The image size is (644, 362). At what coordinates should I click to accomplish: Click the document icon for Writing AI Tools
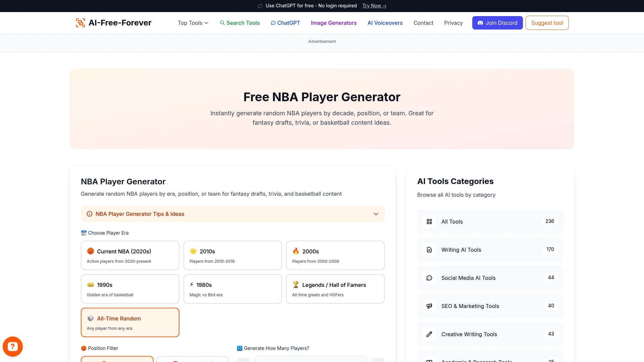tap(429, 250)
